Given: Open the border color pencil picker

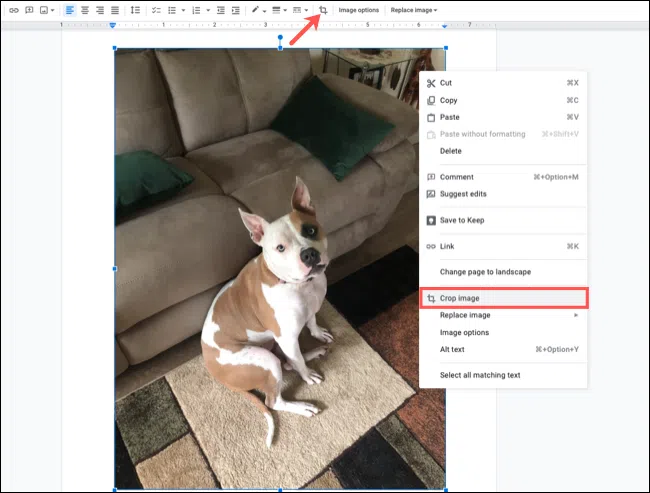Looking at the screenshot, I should pyautogui.click(x=257, y=10).
